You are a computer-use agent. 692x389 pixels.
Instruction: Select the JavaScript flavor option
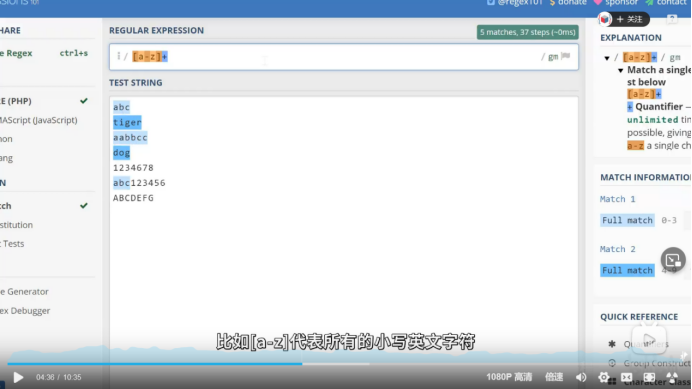pyautogui.click(x=39, y=120)
